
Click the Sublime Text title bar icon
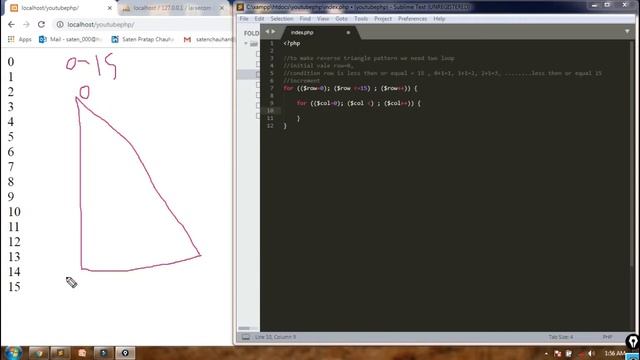(240, 7)
